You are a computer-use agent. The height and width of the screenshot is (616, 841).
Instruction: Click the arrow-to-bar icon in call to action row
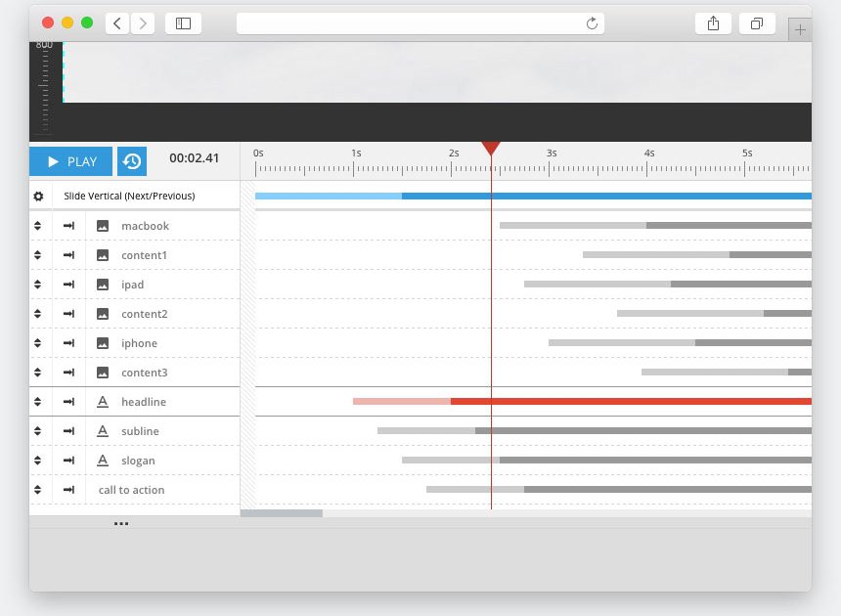click(68, 490)
